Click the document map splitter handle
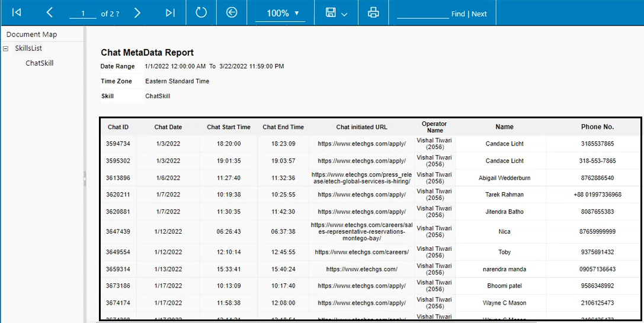The image size is (644, 323). [x=85, y=178]
